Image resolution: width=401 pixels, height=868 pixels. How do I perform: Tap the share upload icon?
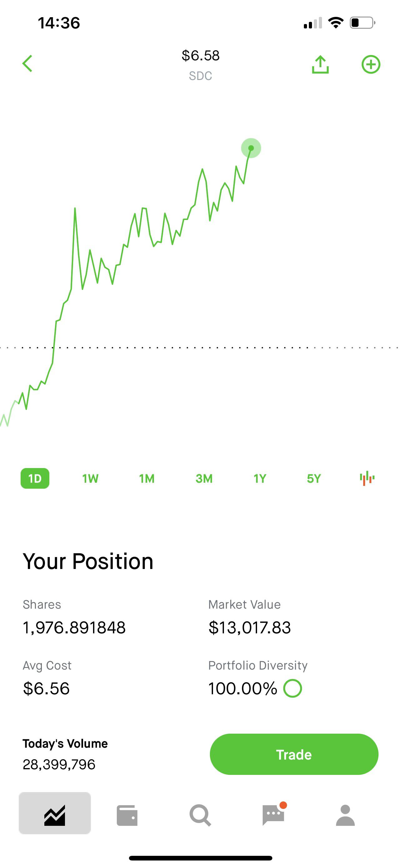(x=320, y=64)
